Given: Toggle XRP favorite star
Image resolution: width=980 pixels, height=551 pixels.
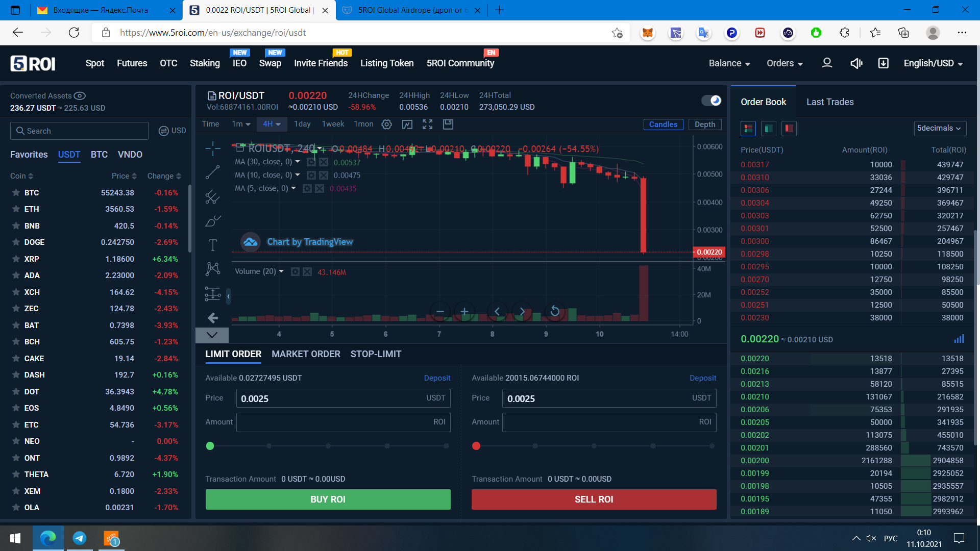Looking at the screenshot, I should pos(16,259).
